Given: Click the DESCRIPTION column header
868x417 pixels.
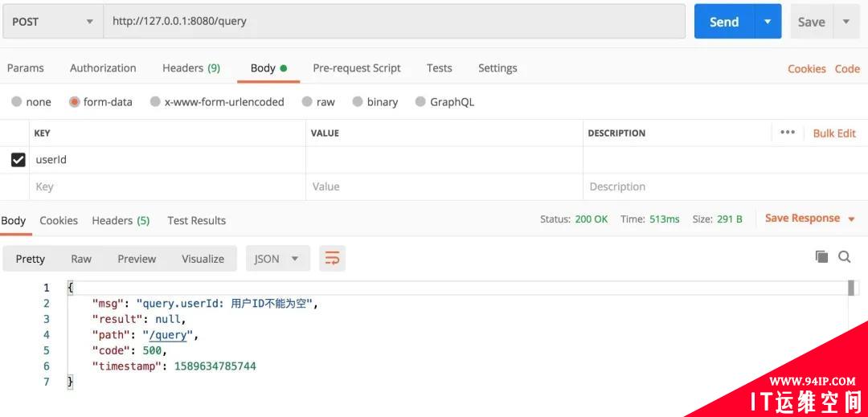Looking at the screenshot, I should (x=616, y=133).
